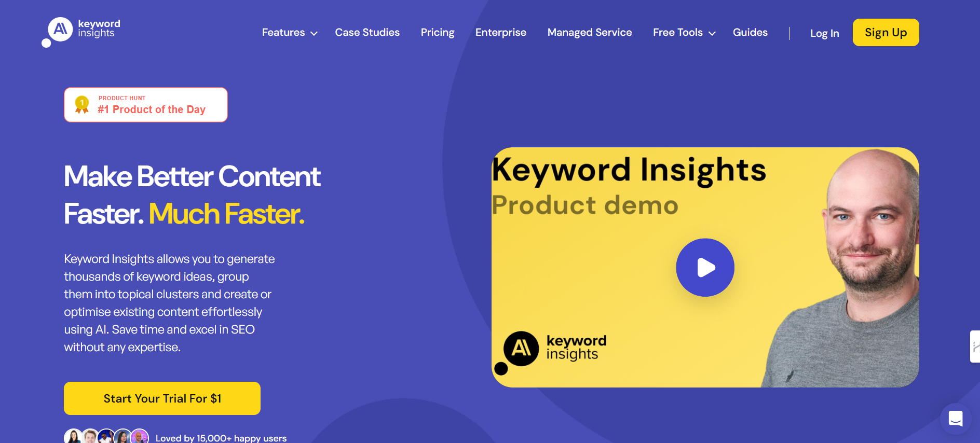Click the Features menu label
The width and height of the screenshot is (980, 443).
[283, 32]
